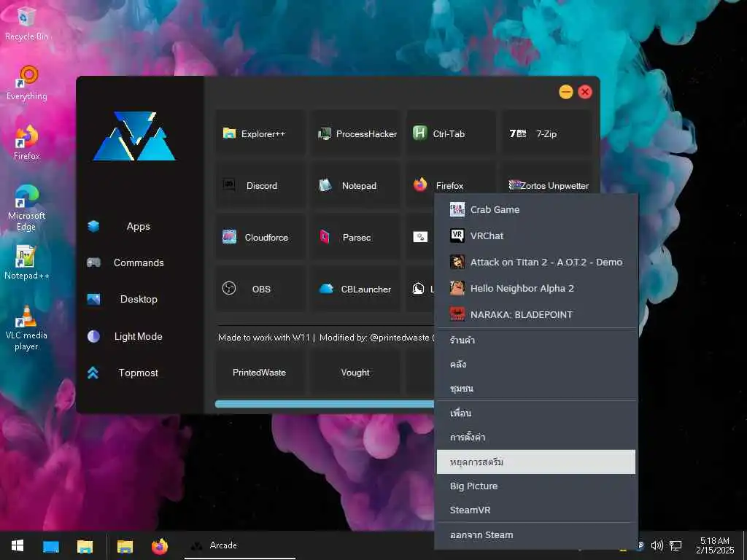Viewport: 747px width, 560px height.
Task: Launch Explorer++ from the Arcade app grid
Action: pyautogui.click(x=260, y=134)
